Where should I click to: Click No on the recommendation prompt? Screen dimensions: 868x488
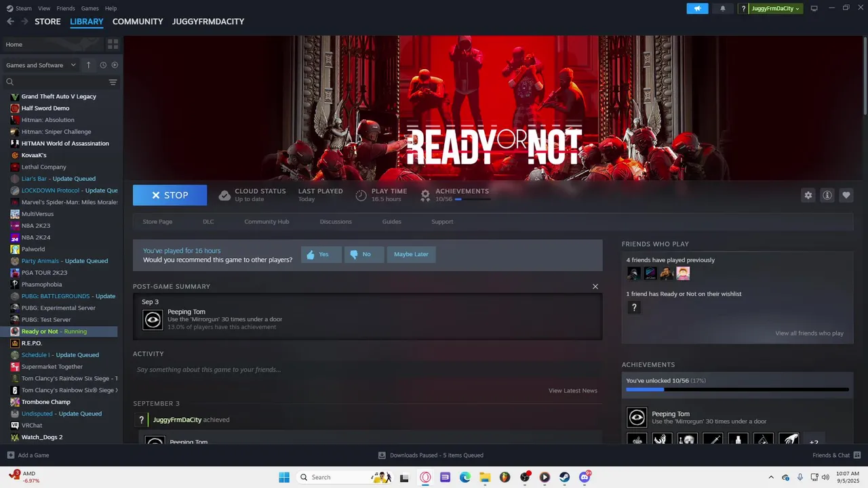[x=364, y=254]
